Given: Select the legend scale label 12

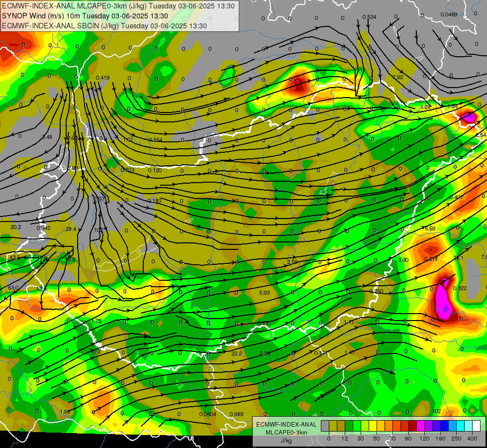Looking at the screenshot, I should (x=345, y=439).
